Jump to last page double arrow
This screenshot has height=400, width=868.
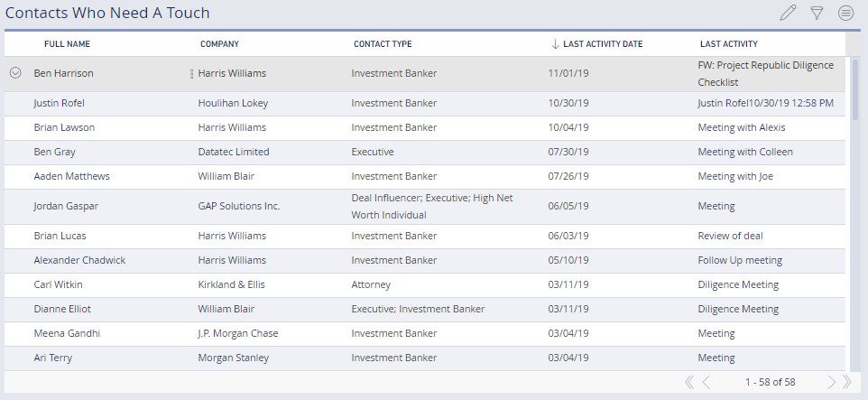tap(846, 382)
